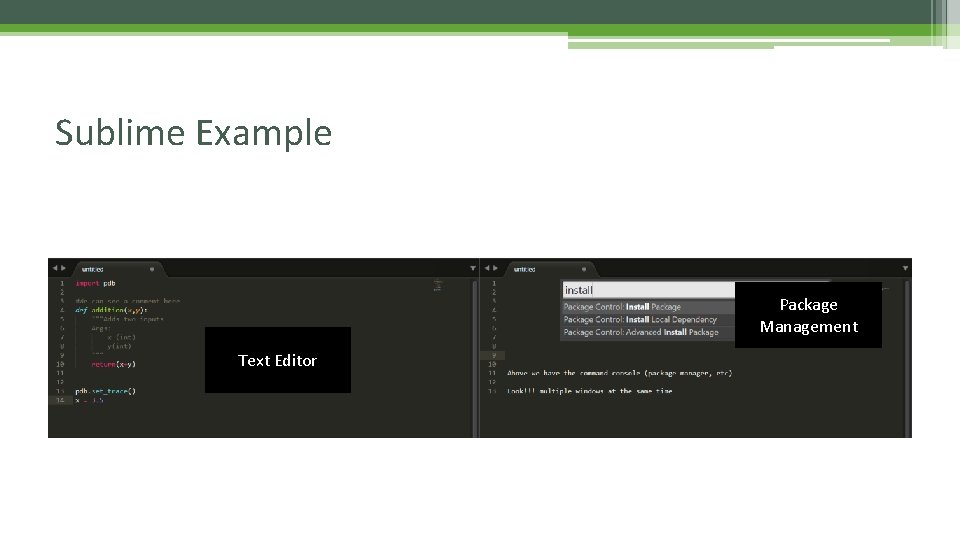Click the 'def addition(x,y):' code line
Viewport: 960px width, 540px height.
(111, 310)
